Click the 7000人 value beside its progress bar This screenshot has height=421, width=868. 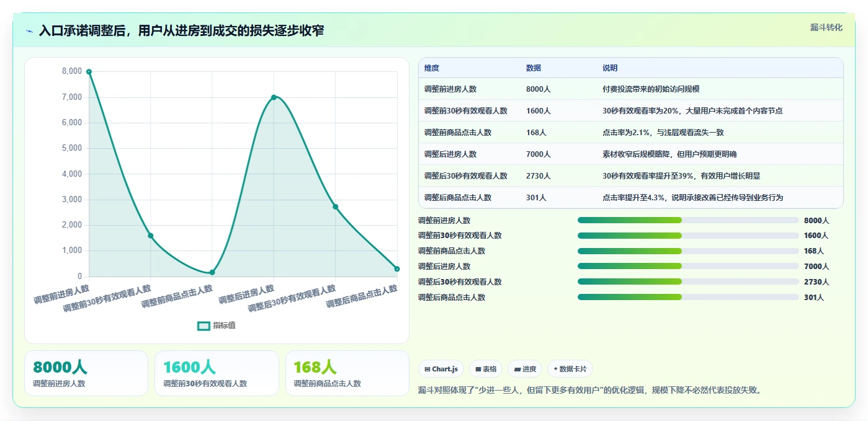click(817, 267)
